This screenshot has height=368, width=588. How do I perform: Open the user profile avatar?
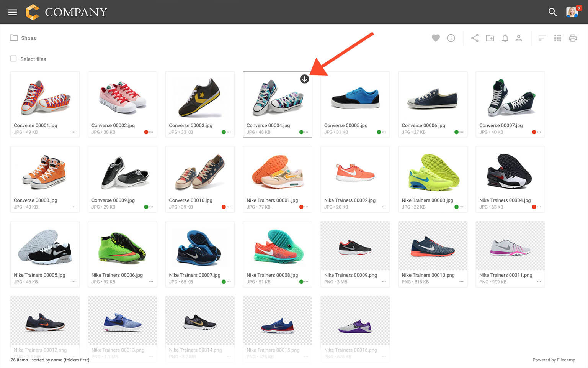coord(572,12)
